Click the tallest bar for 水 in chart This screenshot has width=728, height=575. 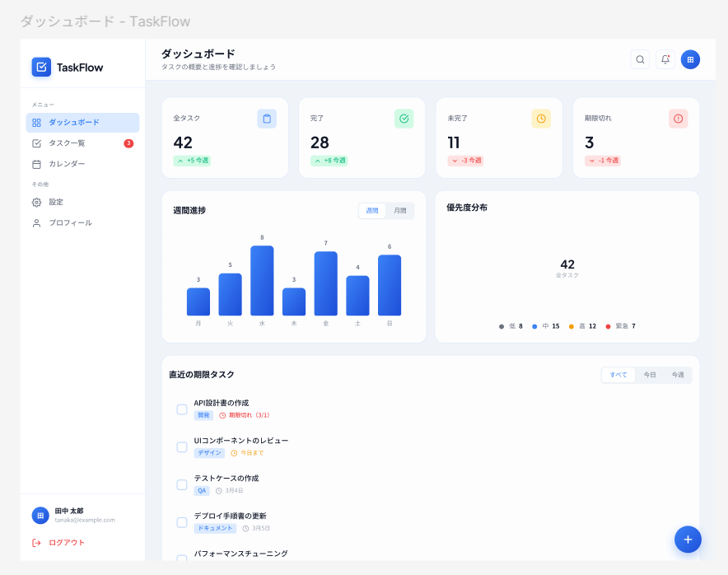(262, 281)
